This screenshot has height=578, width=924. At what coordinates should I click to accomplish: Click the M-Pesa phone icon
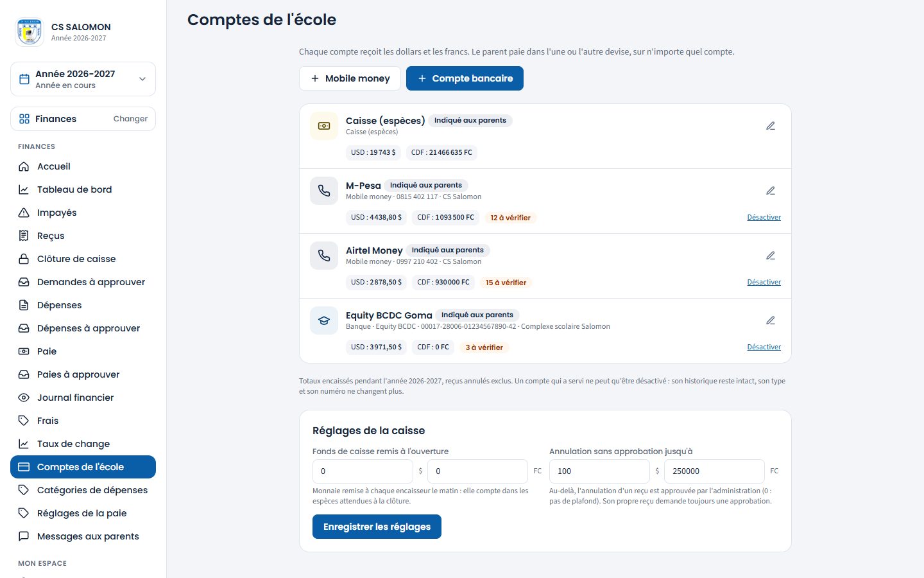point(324,191)
